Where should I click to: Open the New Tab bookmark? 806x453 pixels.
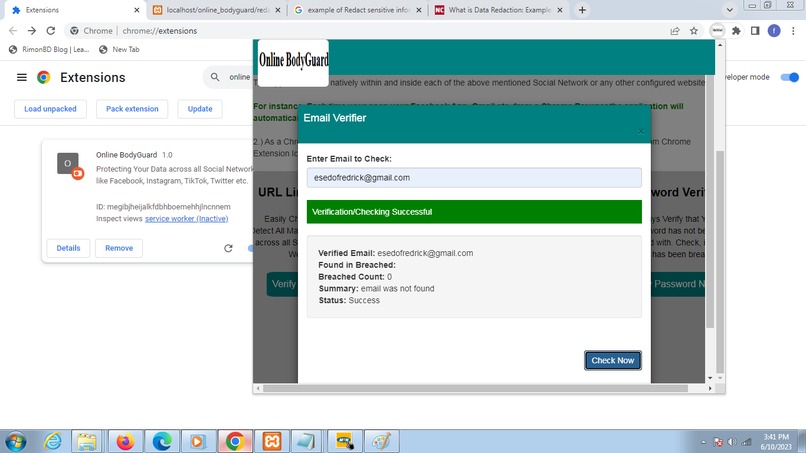[119, 49]
